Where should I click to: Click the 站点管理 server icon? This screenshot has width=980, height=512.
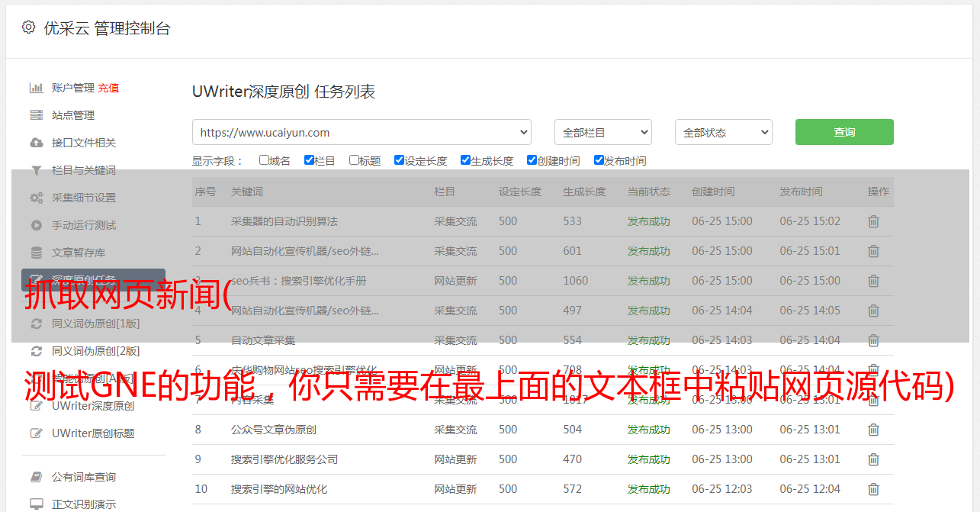pos(36,115)
